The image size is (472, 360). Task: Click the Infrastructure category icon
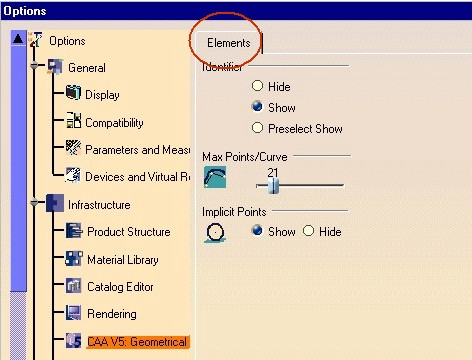click(55, 203)
